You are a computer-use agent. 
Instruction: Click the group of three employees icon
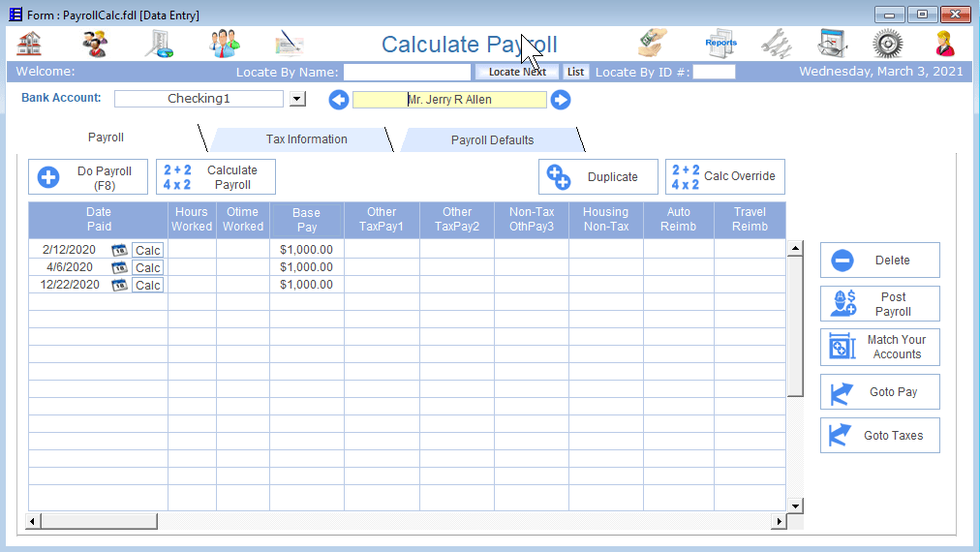[225, 44]
